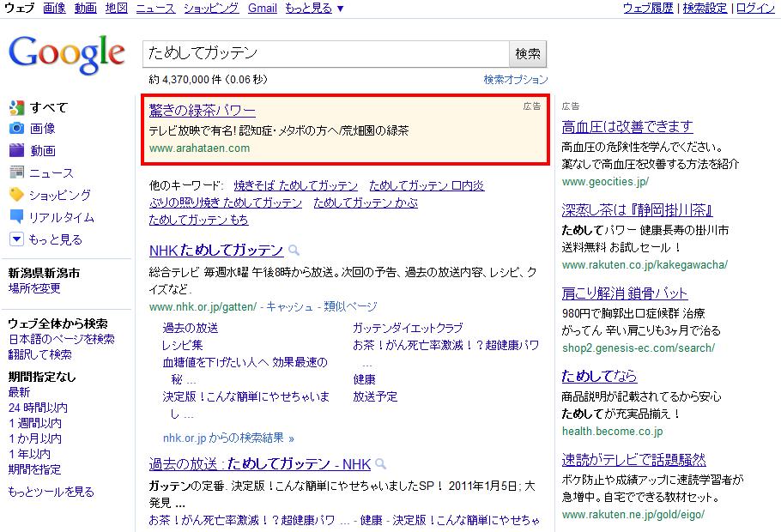781x532 pixels.
Task: Open 類似ページ link for NHK result
Action: [350, 307]
